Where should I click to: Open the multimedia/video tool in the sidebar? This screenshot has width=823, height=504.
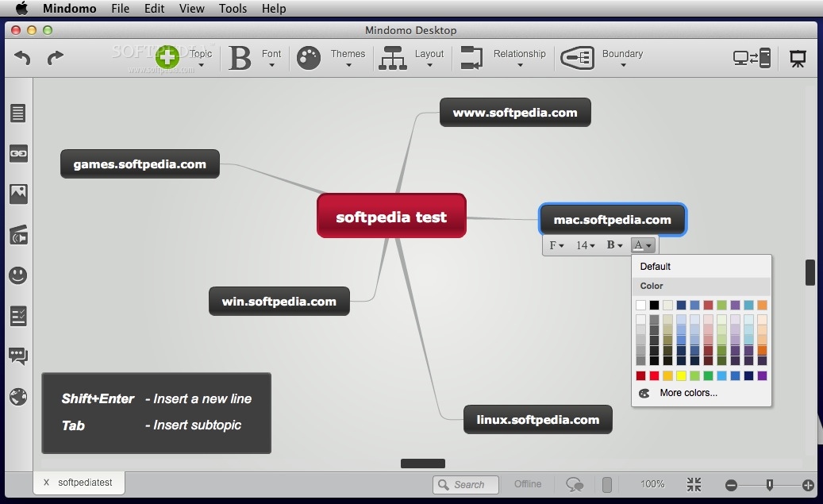pyautogui.click(x=18, y=235)
